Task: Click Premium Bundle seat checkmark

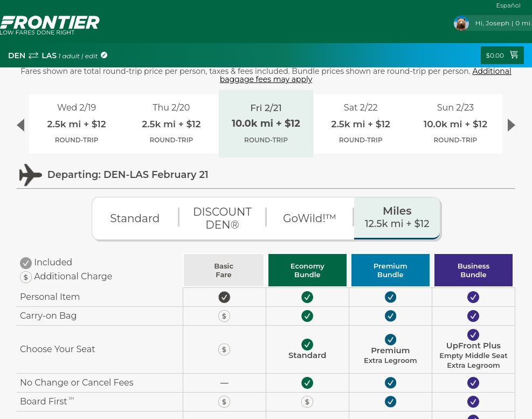Action: 390,340
